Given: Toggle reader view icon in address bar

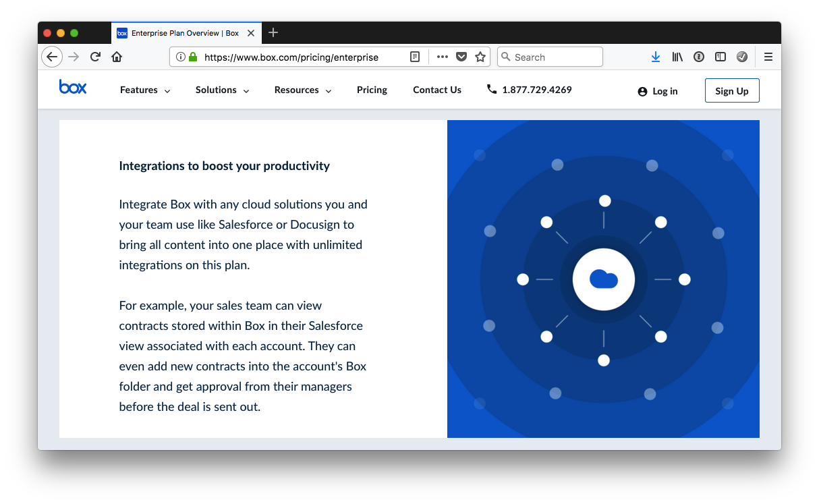Looking at the screenshot, I should coord(415,57).
